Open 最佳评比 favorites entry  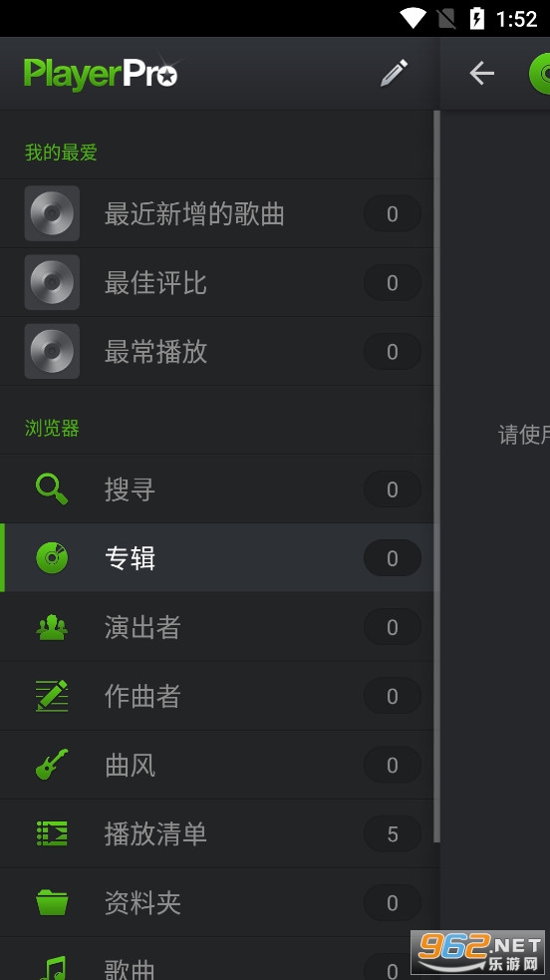216,282
